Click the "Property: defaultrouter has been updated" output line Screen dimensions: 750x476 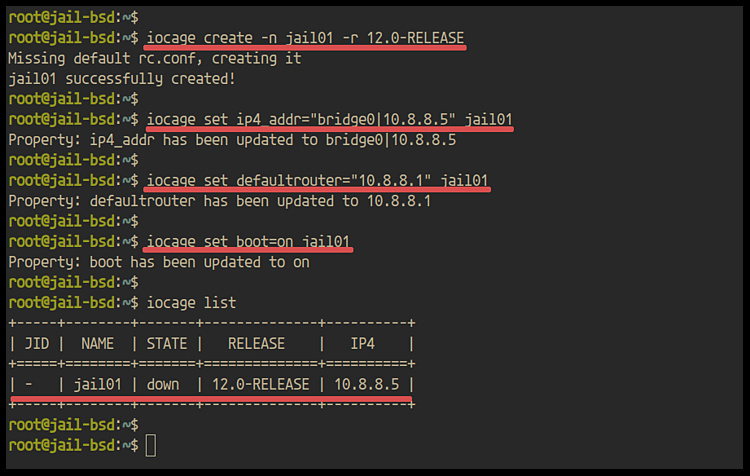click(x=220, y=201)
